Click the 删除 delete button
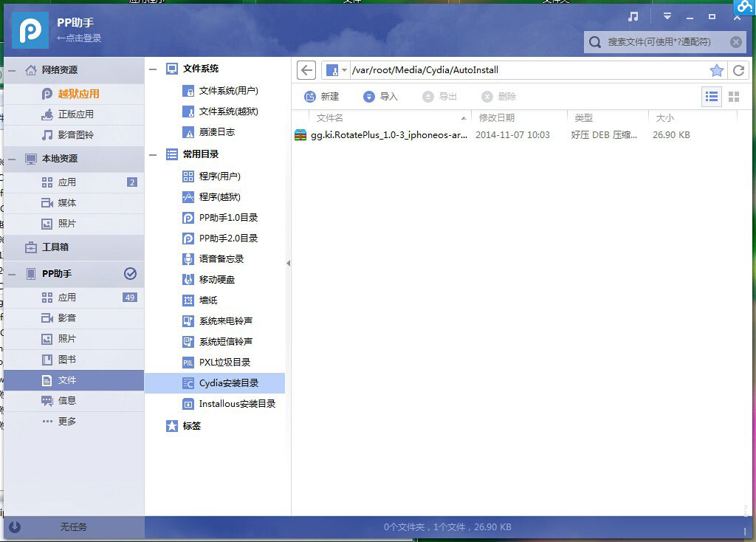Image resolution: width=756 pixels, height=542 pixels. tap(498, 97)
